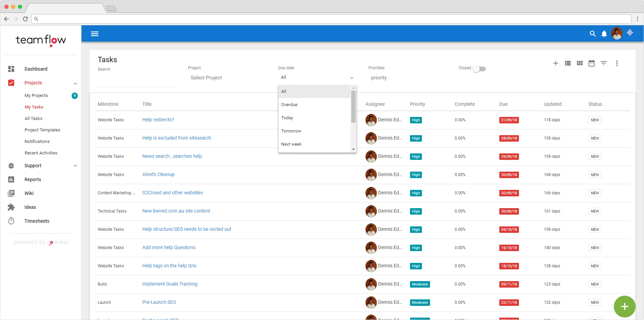This screenshot has width=644, height=320.
Task: Open the user profile avatar in header
Action: 617,33
